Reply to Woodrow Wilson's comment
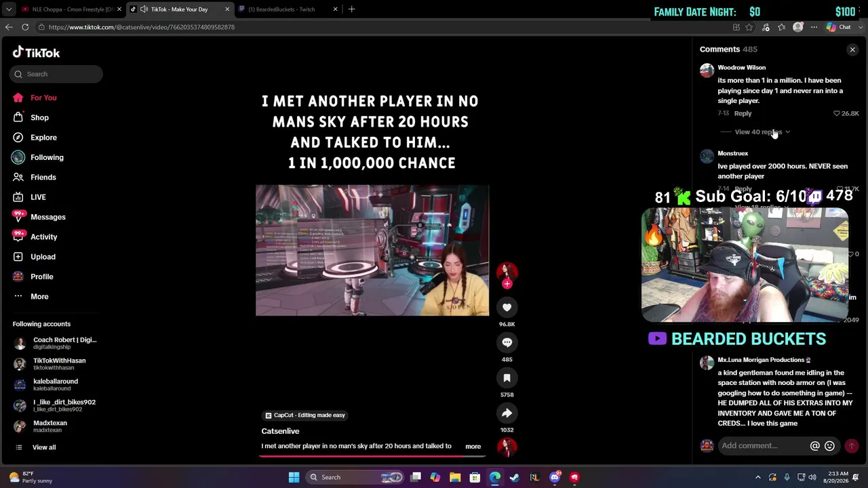 click(x=743, y=113)
